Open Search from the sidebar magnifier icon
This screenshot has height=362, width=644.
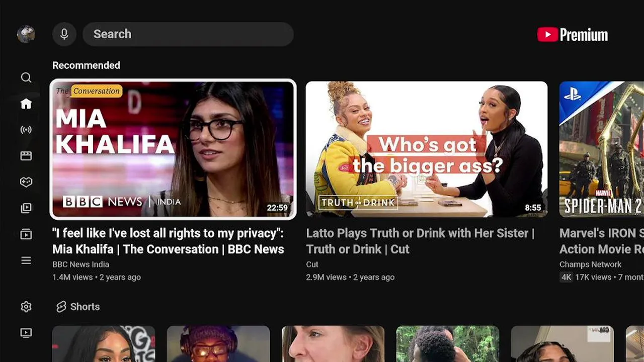[x=26, y=77]
